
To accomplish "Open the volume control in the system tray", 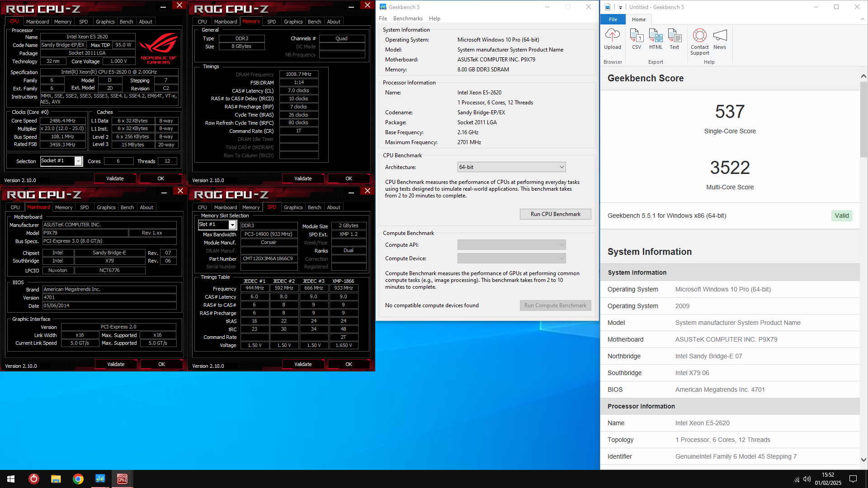I will point(807,479).
